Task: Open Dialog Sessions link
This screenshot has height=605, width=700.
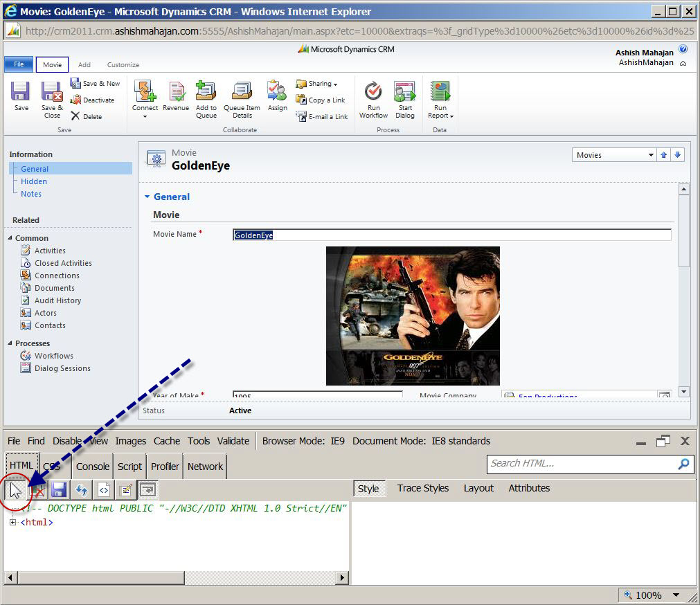Action: [x=62, y=368]
